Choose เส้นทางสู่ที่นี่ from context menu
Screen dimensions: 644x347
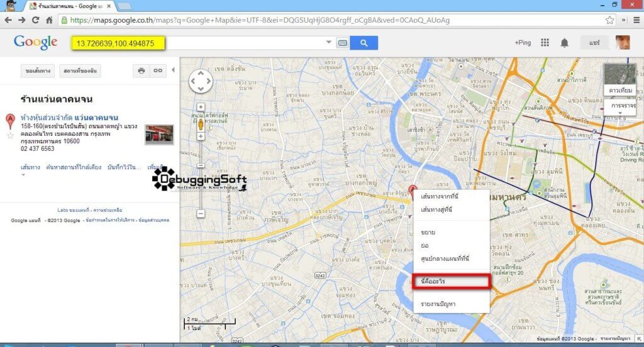(x=436, y=210)
